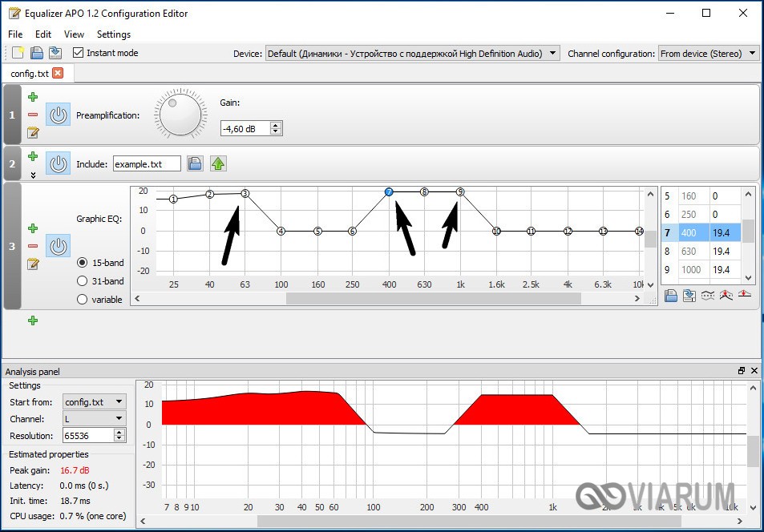This screenshot has height=532, width=764.
Task: Uncheck the Instant mode checkbox
Action: (78, 53)
